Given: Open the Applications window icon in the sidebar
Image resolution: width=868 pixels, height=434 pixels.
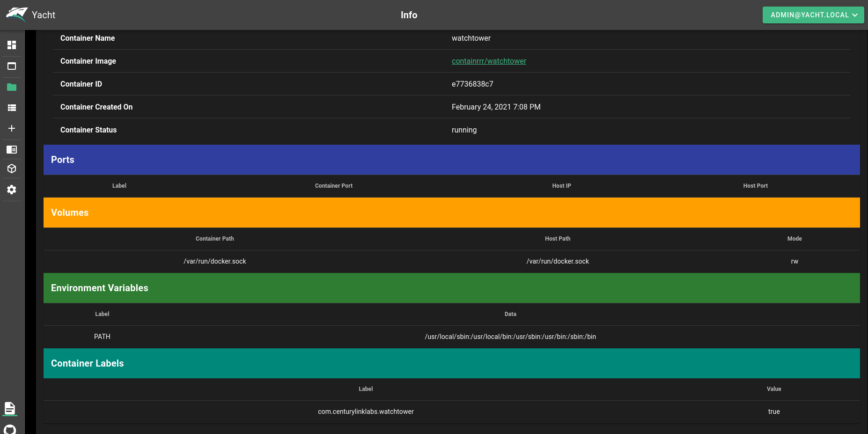Looking at the screenshot, I should coord(12,66).
